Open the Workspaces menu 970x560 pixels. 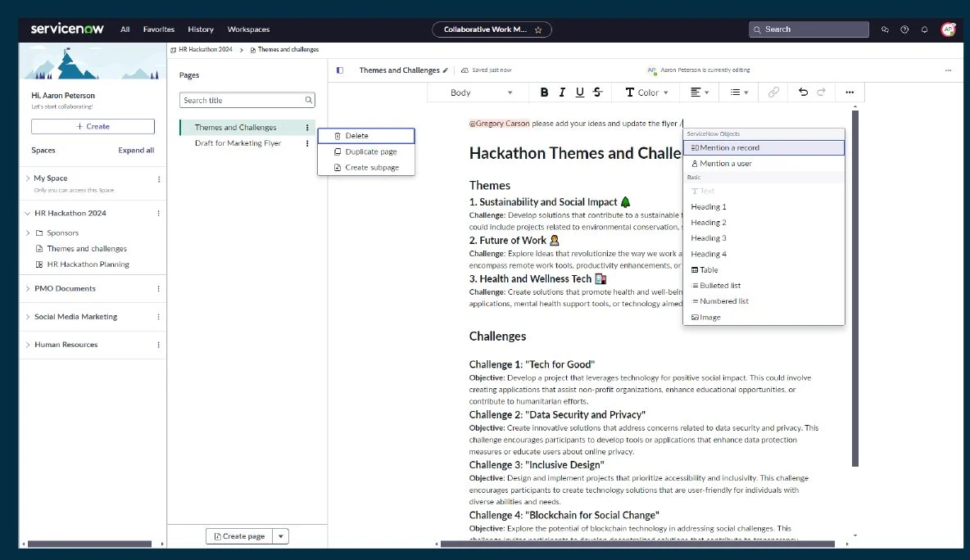(249, 29)
